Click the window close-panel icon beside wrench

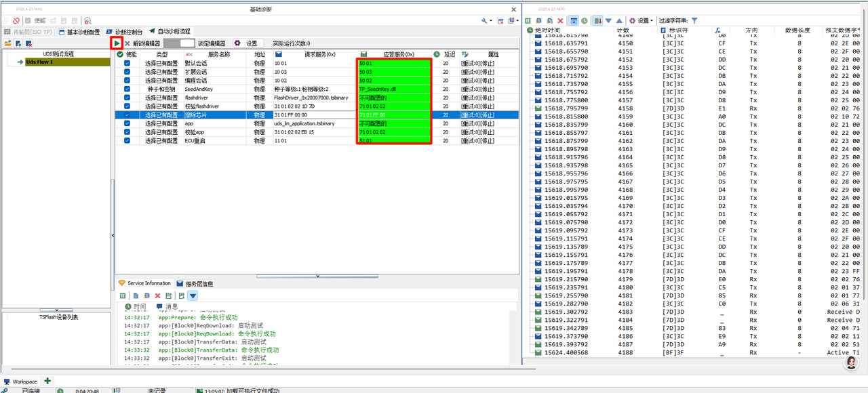[x=500, y=20]
